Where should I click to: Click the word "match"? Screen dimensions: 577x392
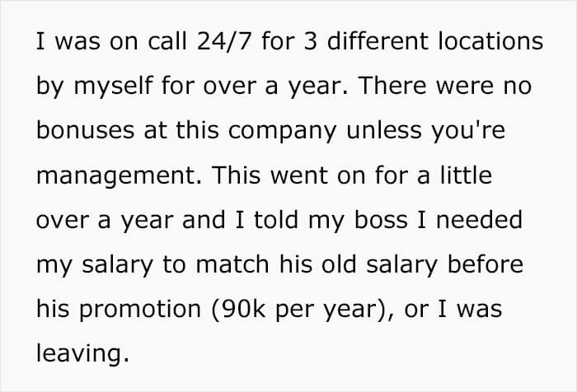(x=232, y=264)
